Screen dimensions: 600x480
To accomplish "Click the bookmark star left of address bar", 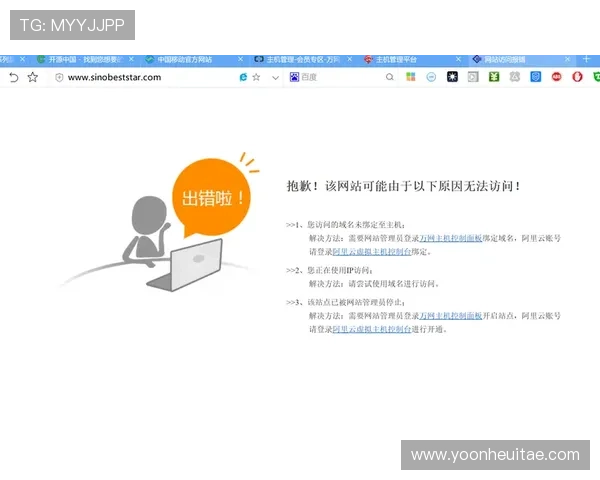I will coord(33,77).
